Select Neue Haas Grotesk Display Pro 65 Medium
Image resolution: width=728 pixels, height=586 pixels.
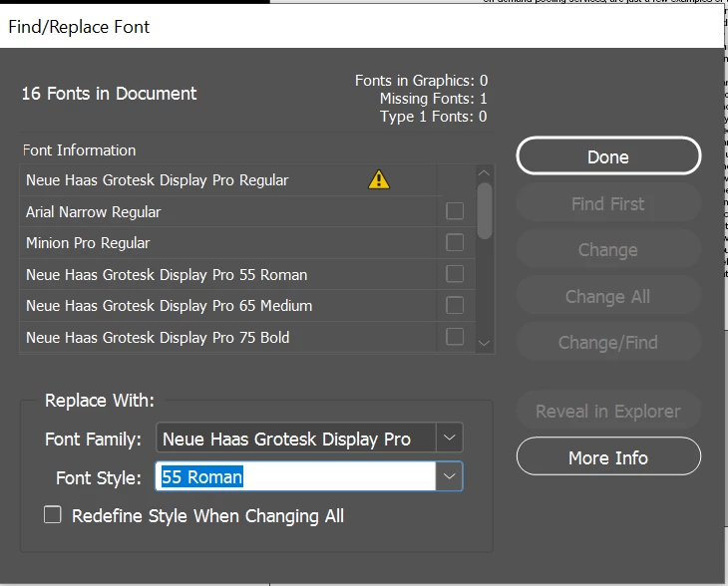tap(247, 306)
